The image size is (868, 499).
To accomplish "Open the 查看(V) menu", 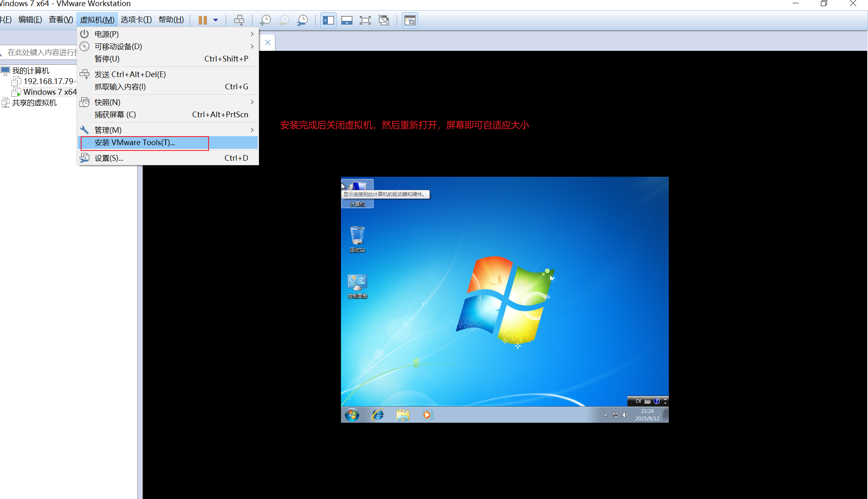I will point(61,20).
